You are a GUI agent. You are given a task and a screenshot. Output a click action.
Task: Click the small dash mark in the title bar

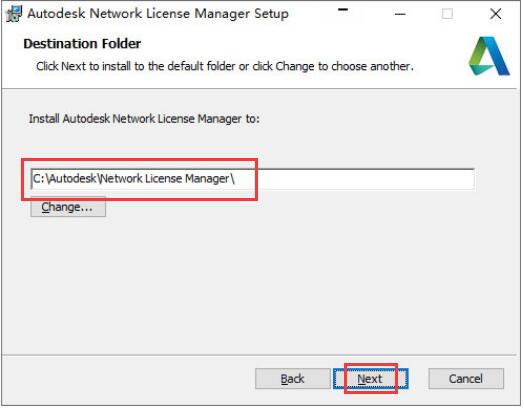(345, 10)
